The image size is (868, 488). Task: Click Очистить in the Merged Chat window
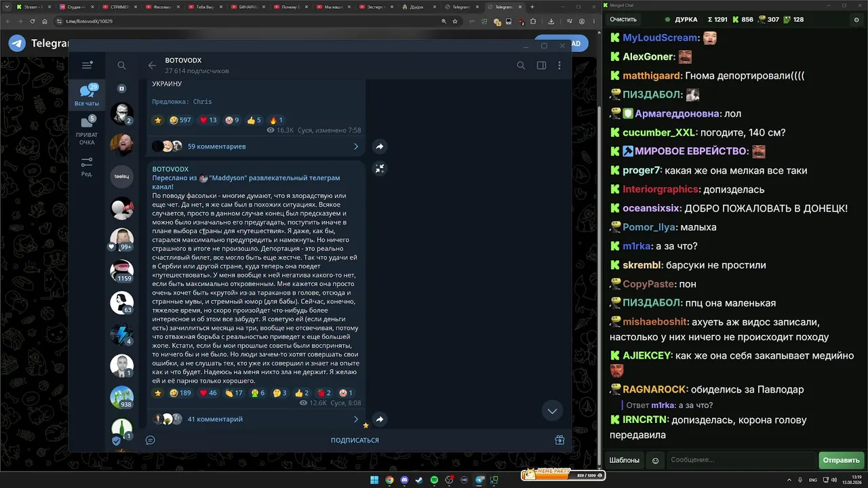click(623, 20)
